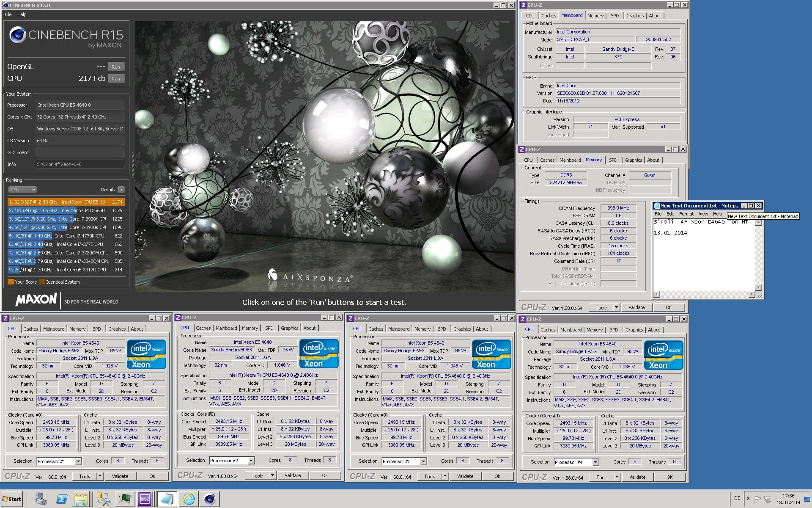This screenshot has width=812, height=508.
Task: Click the Cinebench title bar icon
Action: (5, 5)
